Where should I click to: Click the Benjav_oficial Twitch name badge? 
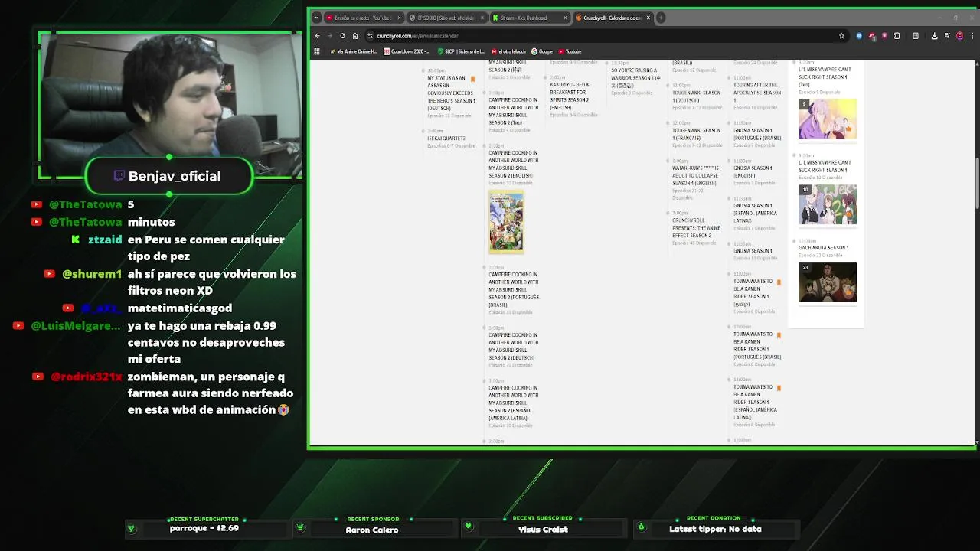pos(169,176)
